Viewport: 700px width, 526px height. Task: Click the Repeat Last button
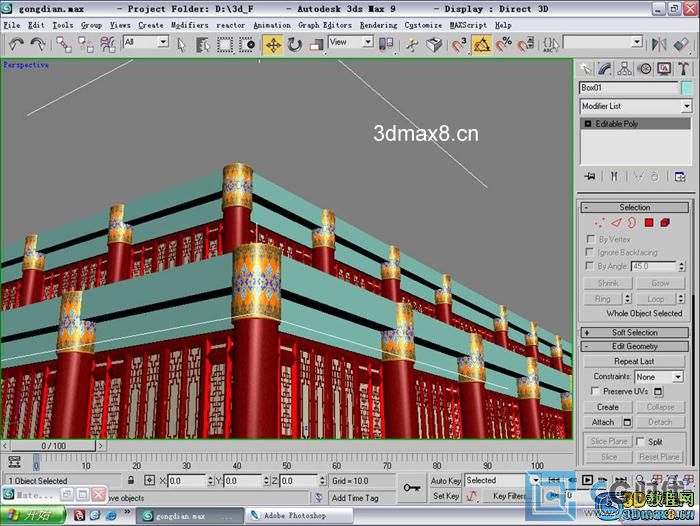[x=634, y=361]
